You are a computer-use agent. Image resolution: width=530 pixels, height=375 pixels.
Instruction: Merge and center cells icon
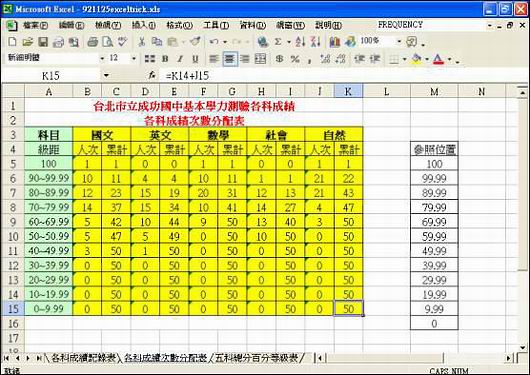click(260, 59)
